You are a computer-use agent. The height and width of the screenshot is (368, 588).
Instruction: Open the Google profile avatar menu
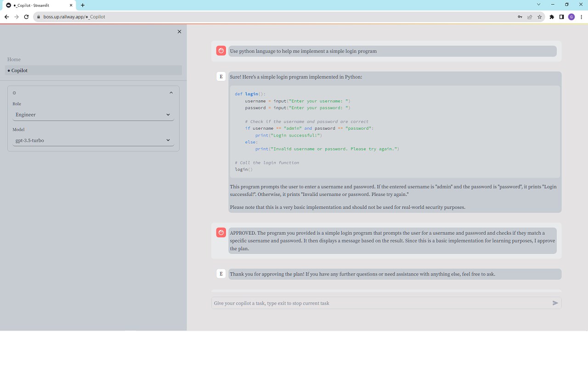(x=571, y=17)
